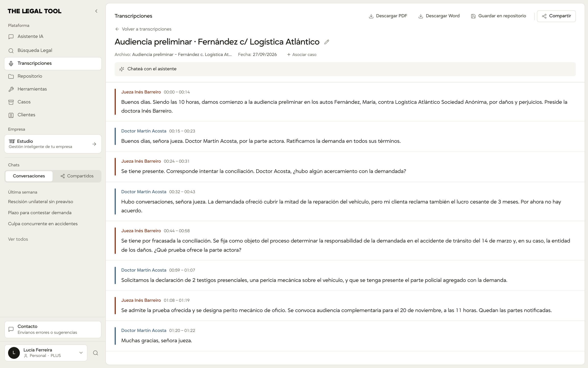Click the THE LEGAL TOOL logo
Viewport: 588px width, 368px height.
35,11
